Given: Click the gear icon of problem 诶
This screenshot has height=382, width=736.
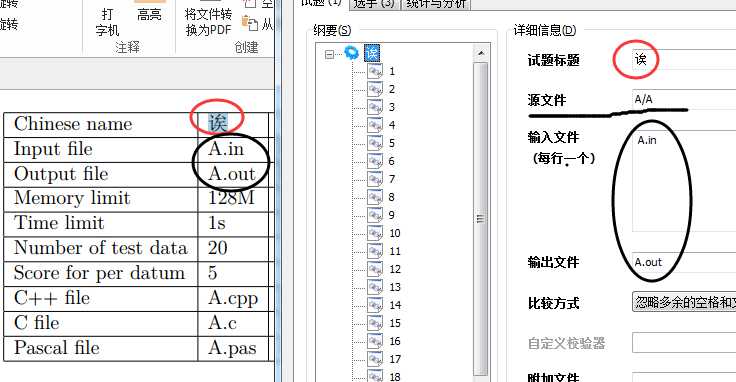Looking at the screenshot, I should click(x=352, y=52).
